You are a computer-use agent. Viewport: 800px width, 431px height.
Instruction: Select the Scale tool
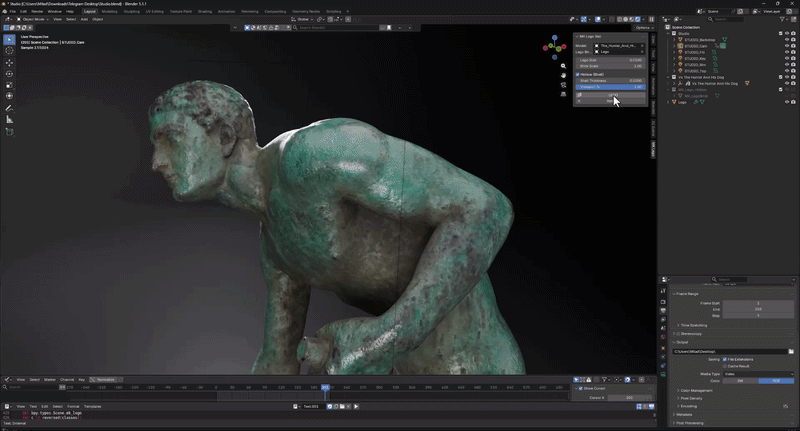[x=9, y=85]
